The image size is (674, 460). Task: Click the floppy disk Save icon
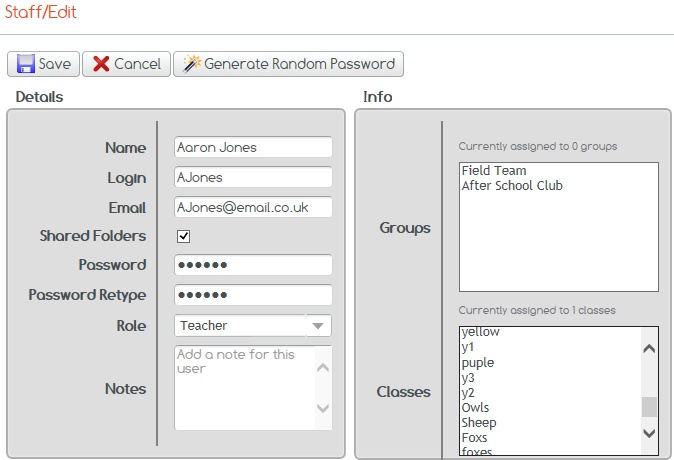[x=24, y=64]
